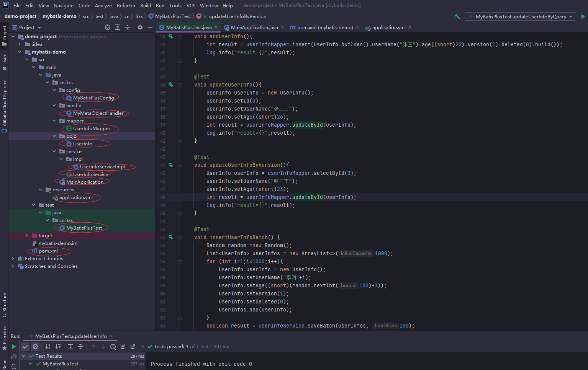
Task: Open the run configuration dropdown MyBatisPlusTest.updateUserInfoByQuery
Action: click(x=520, y=16)
